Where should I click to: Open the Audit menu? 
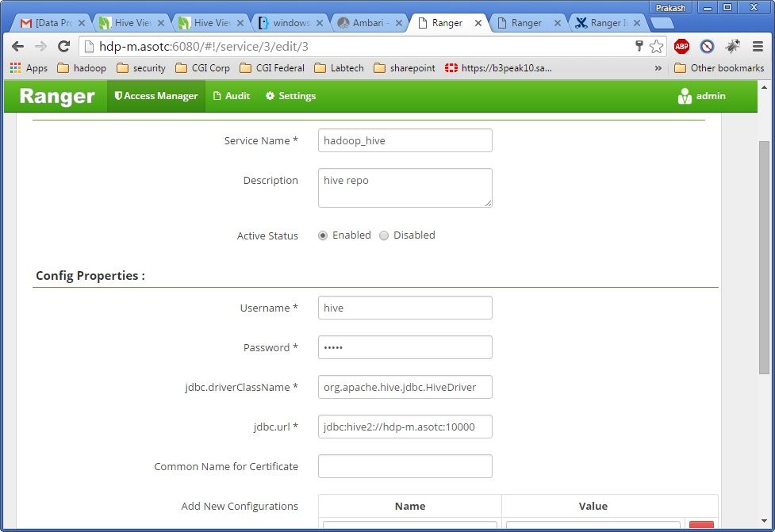(x=232, y=96)
